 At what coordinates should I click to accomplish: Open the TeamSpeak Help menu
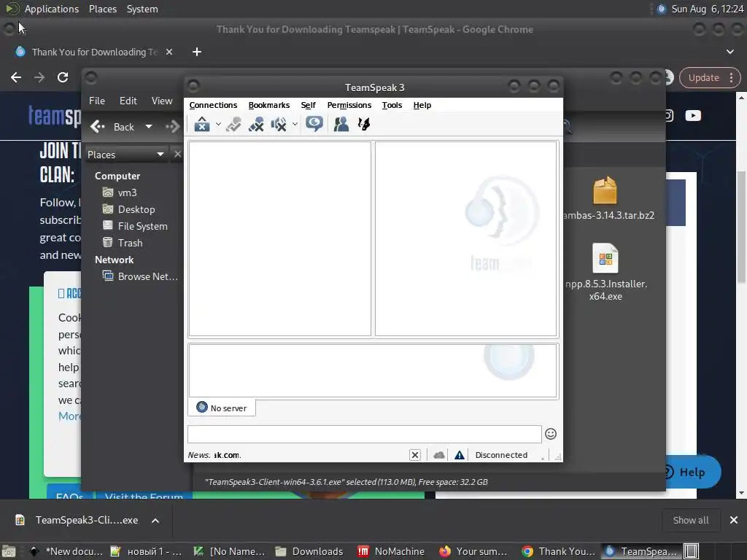pos(422,105)
